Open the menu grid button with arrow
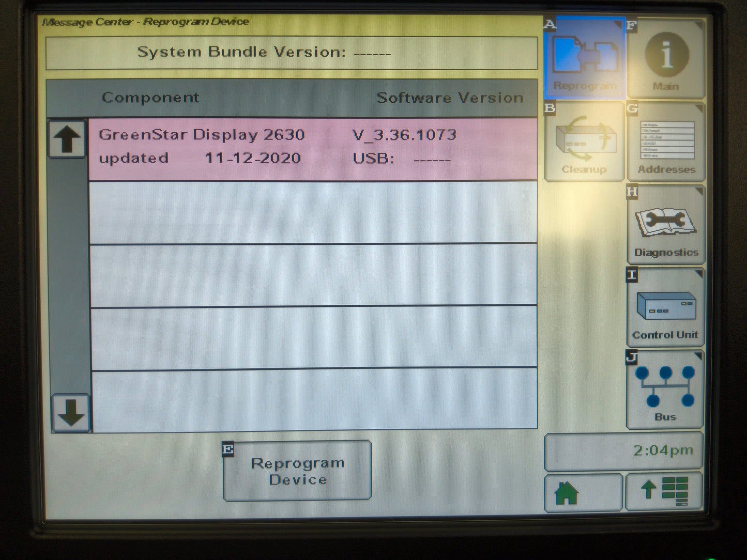The width and height of the screenshot is (747, 560). (664, 492)
